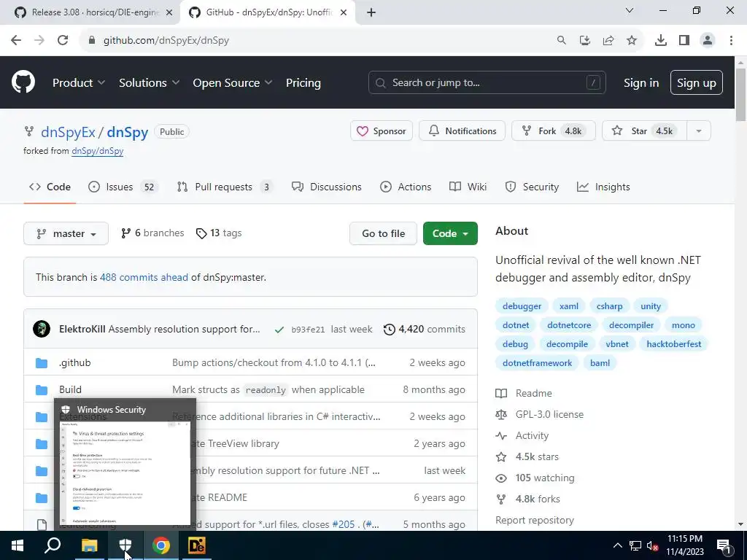Viewport: 747px width, 560px height.
Task: Click the Sign in link
Action: coord(640,83)
